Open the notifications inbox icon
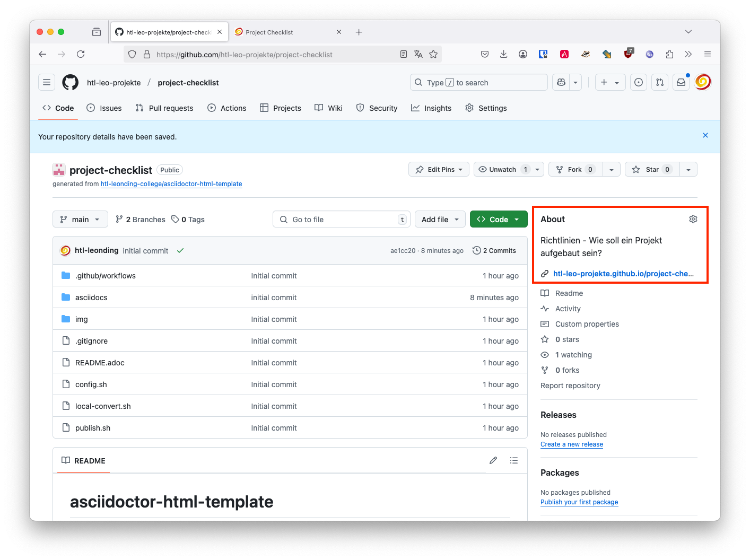750x560 pixels. click(x=681, y=82)
